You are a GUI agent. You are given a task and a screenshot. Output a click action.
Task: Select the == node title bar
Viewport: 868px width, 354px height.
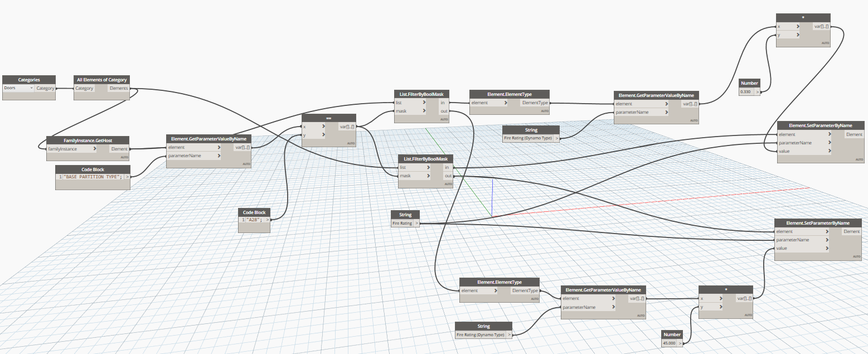pos(328,118)
